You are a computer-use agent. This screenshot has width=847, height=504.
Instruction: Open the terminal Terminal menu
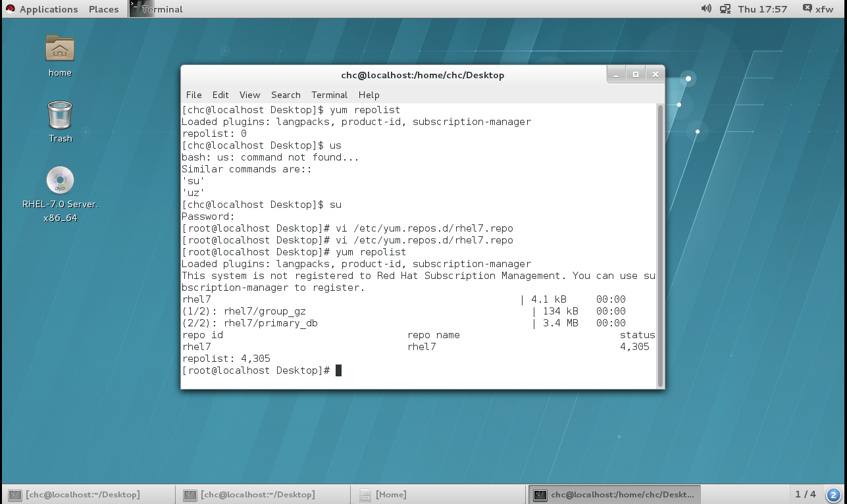330,95
